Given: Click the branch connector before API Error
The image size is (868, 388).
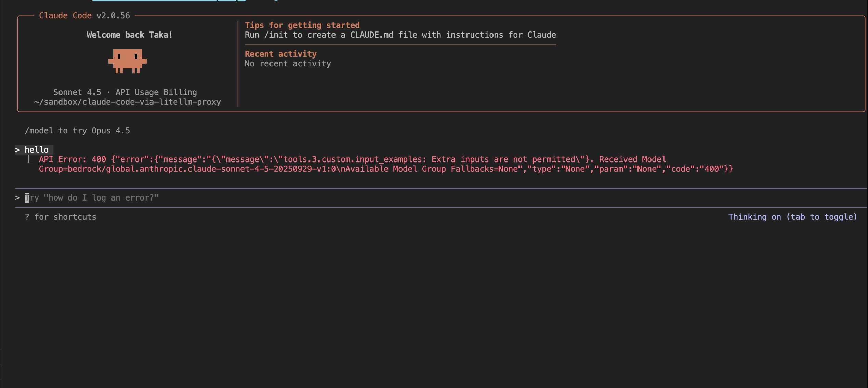Looking at the screenshot, I should click(30, 159).
